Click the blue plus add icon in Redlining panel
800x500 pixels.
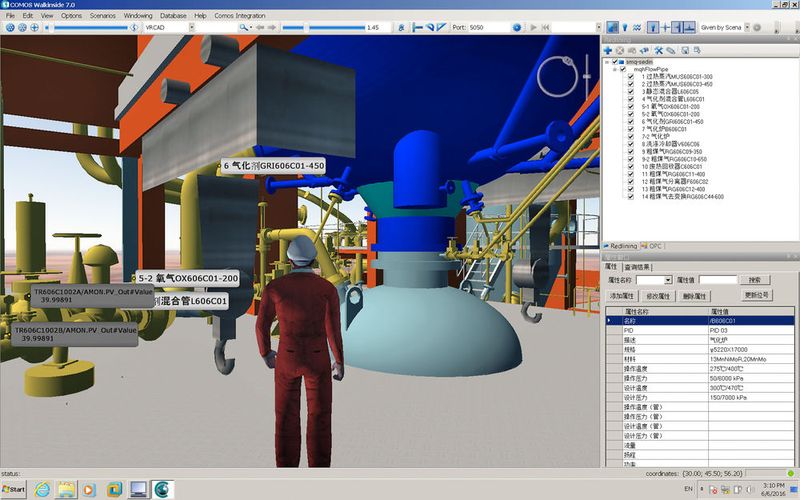click(607, 49)
